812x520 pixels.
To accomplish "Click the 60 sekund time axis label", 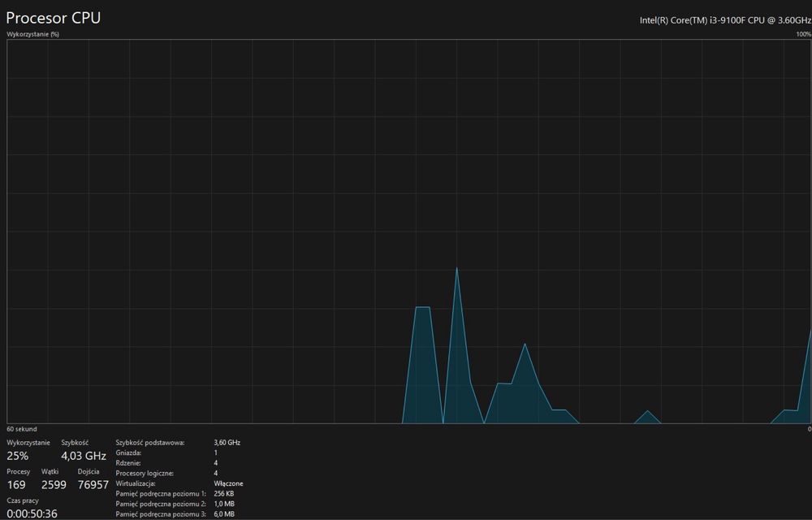I will tap(22, 429).
